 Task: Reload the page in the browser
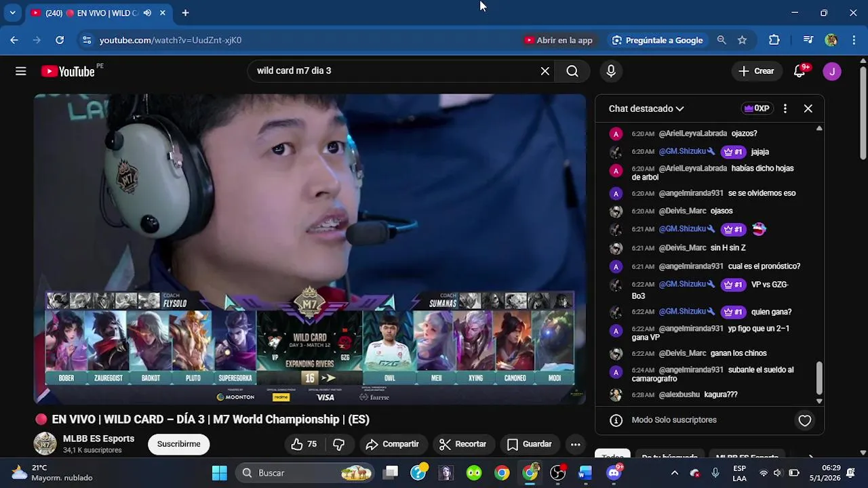tap(60, 40)
